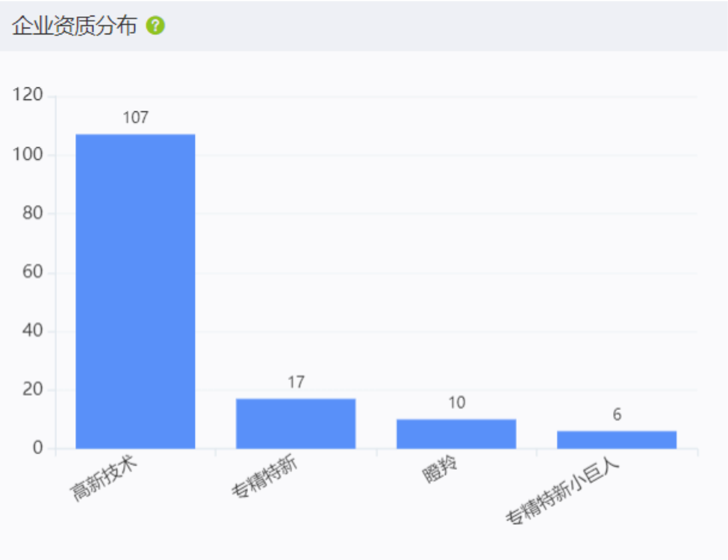Screen dimensions: 728x560
Task: Click the 6 value label
Action: (617, 414)
